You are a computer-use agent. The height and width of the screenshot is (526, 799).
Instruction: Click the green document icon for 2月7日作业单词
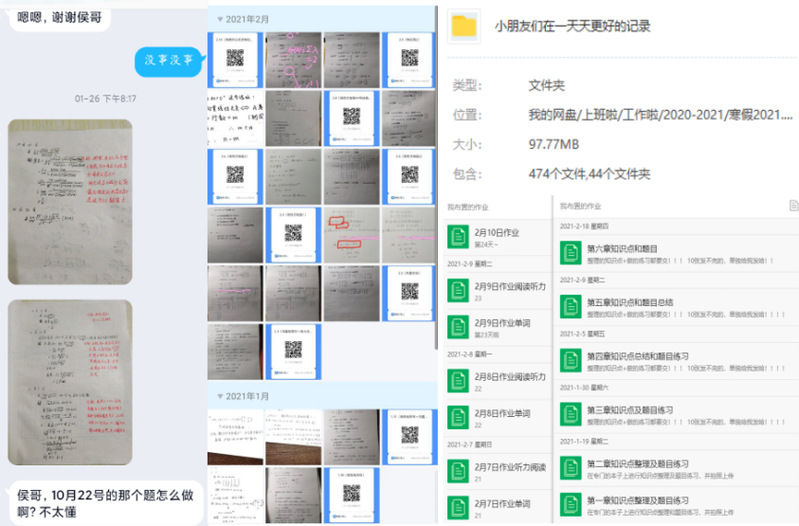click(x=458, y=508)
